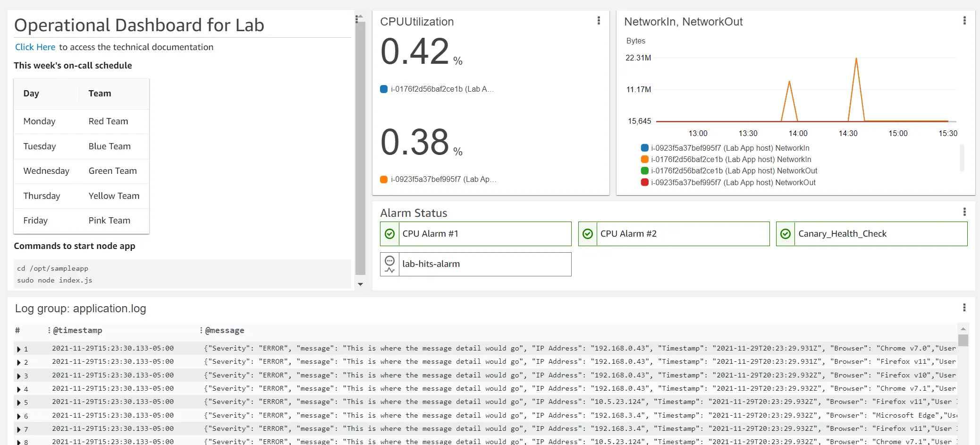The image size is (980, 445).
Task: Click the Day column header
Action: [31, 94]
